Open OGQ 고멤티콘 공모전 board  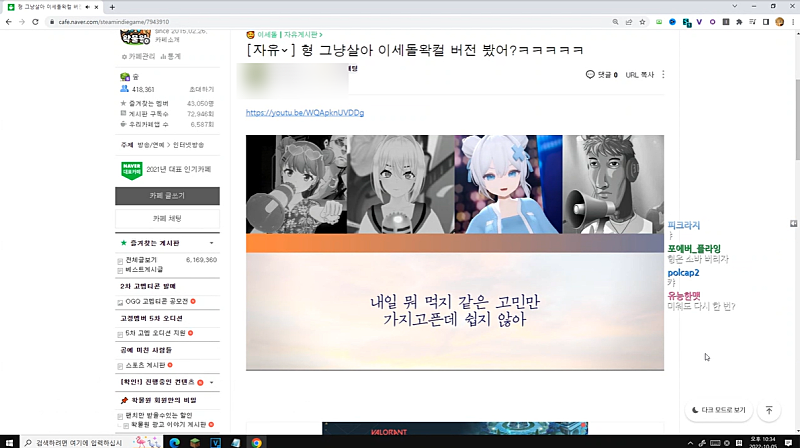click(157, 302)
